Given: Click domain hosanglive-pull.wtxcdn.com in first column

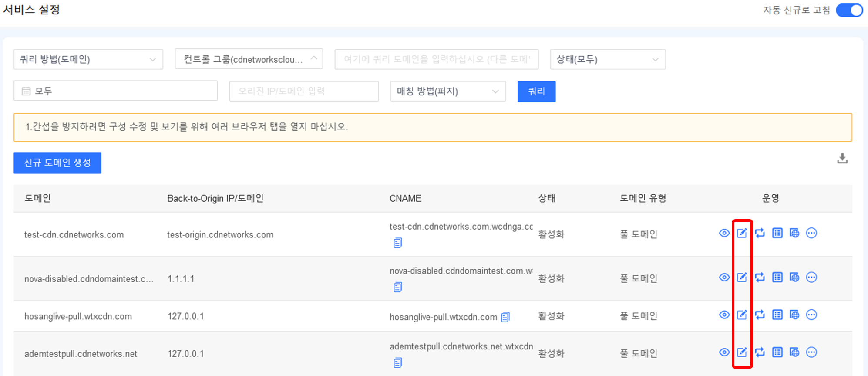Looking at the screenshot, I should pos(78,317).
